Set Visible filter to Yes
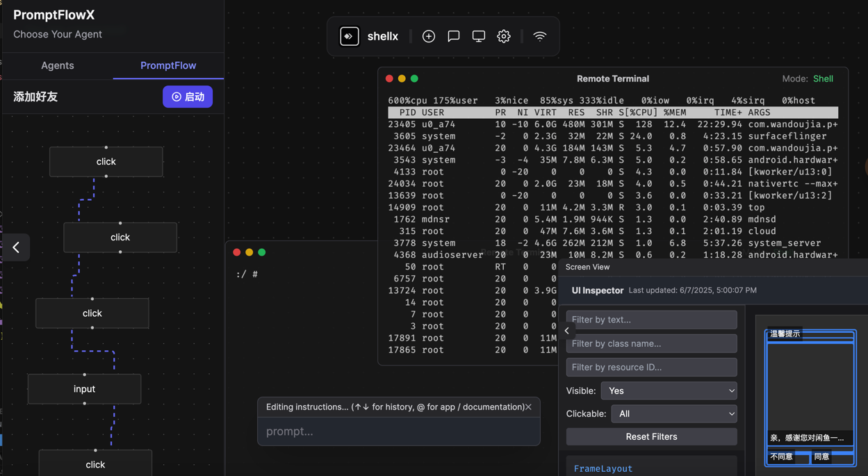868x476 pixels. click(669, 391)
